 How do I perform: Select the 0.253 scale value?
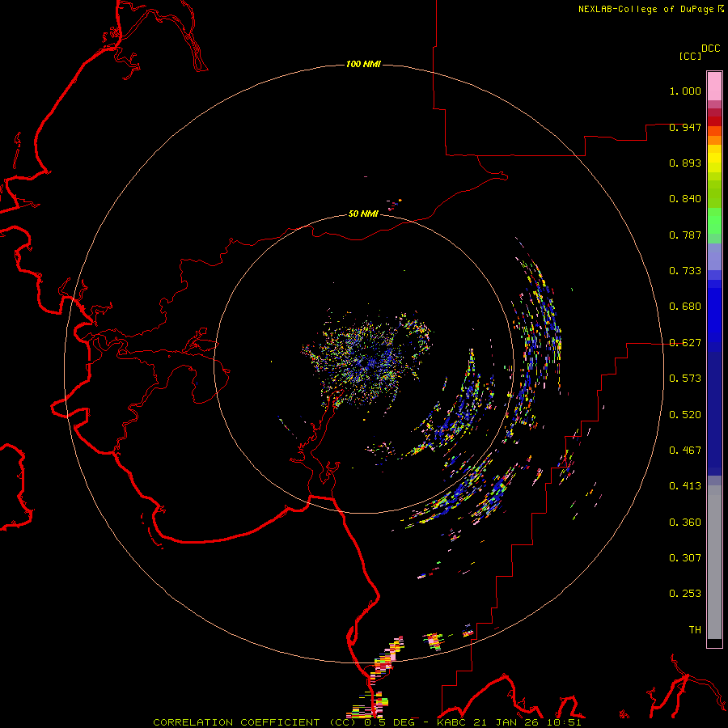tap(685, 594)
